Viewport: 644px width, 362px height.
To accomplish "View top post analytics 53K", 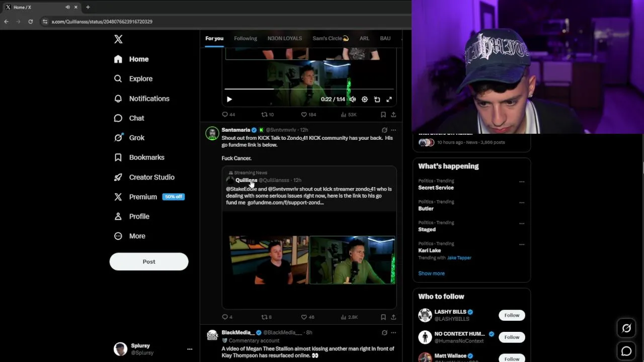I will coord(349,115).
